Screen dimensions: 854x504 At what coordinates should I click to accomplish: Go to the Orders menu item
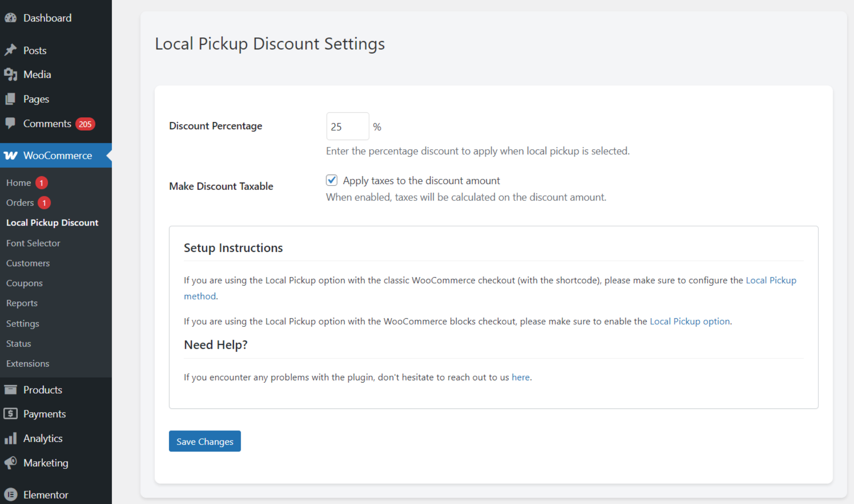pyautogui.click(x=19, y=202)
